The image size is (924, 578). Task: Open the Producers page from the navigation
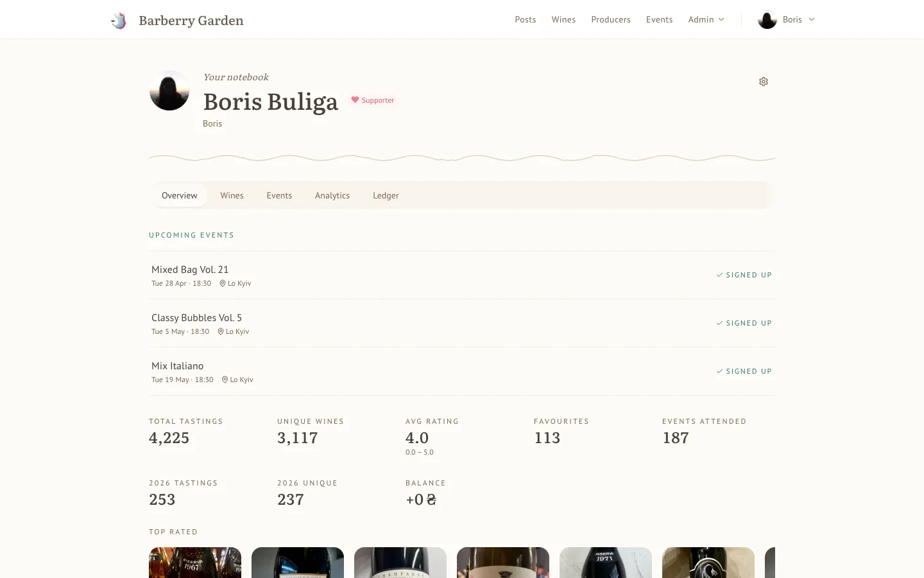(611, 19)
